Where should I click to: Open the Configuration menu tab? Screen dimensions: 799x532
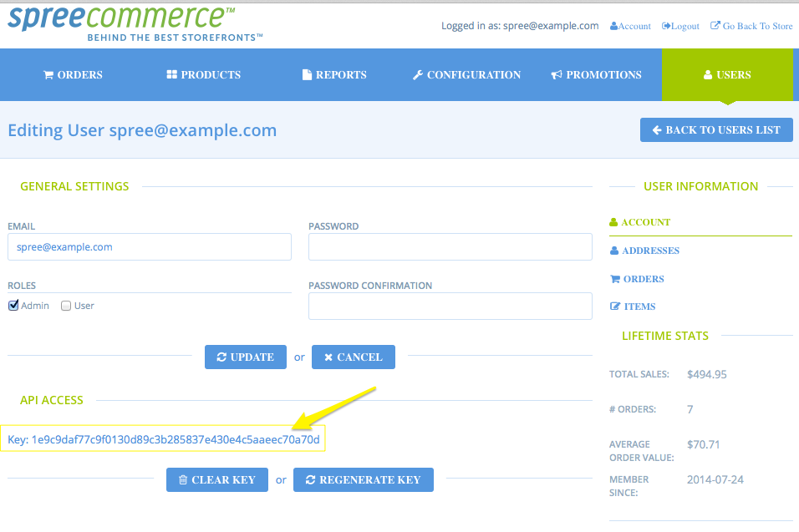(x=466, y=75)
